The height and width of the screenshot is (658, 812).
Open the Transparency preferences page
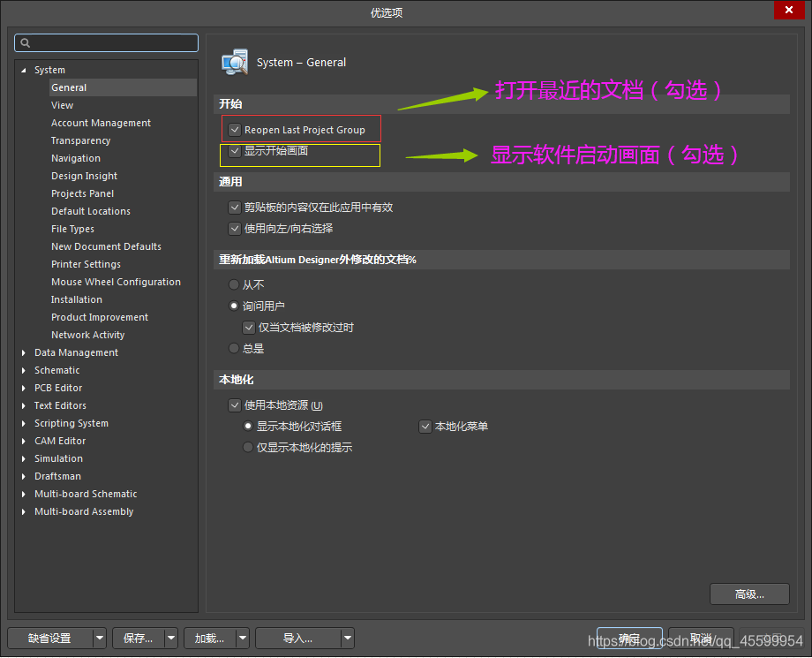coord(81,140)
